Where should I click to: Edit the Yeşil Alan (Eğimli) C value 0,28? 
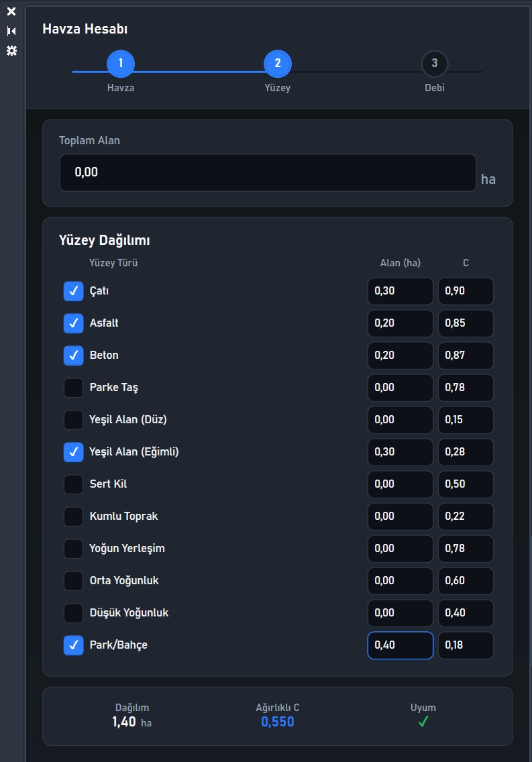coord(466,452)
